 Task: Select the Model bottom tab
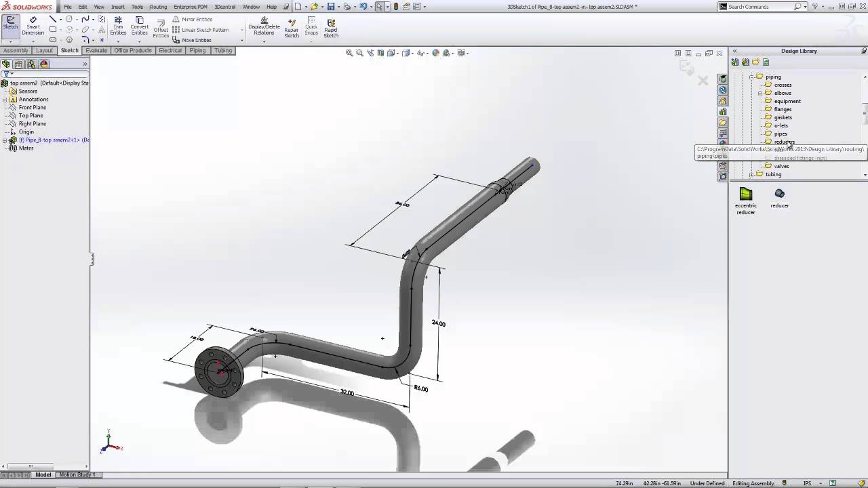pos(43,474)
